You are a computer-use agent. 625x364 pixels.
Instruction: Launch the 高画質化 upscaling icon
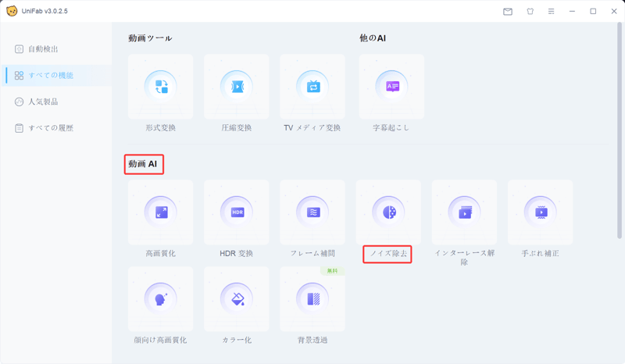pyautogui.click(x=161, y=212)
